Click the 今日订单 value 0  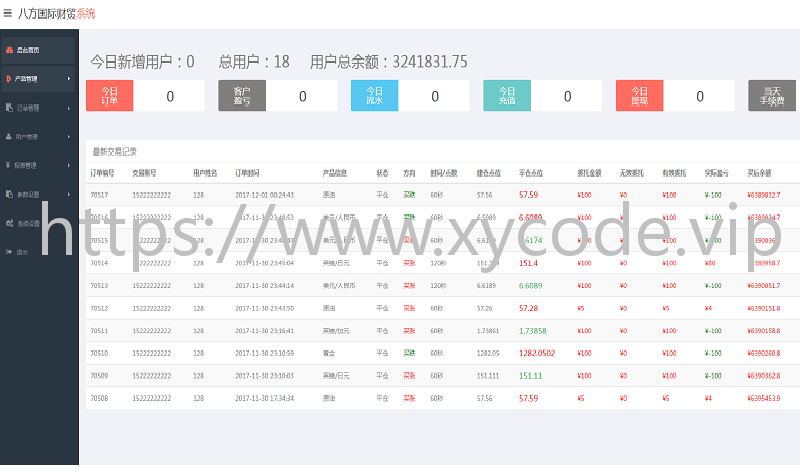[170, 96]
